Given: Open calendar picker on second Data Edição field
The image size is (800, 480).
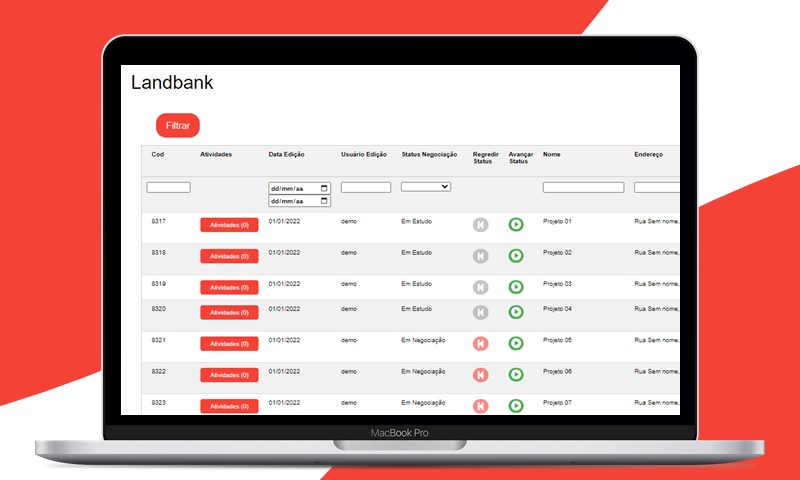Looking at the screenshot, I should pos(324,201).
